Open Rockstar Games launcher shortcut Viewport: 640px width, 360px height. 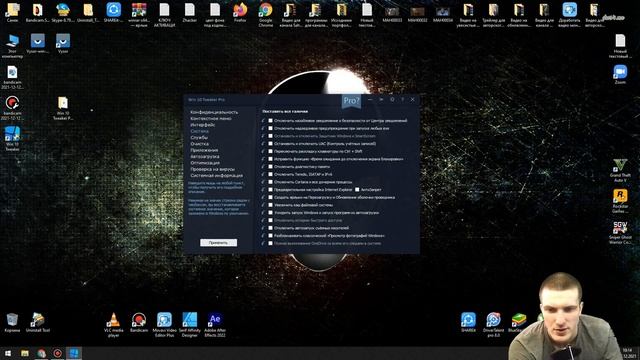[x=620, y=201]
